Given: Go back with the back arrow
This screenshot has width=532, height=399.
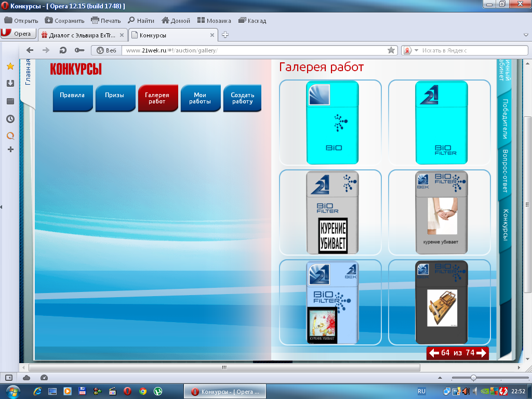Looking at the screenshot, I should click(x=30, y=50).
